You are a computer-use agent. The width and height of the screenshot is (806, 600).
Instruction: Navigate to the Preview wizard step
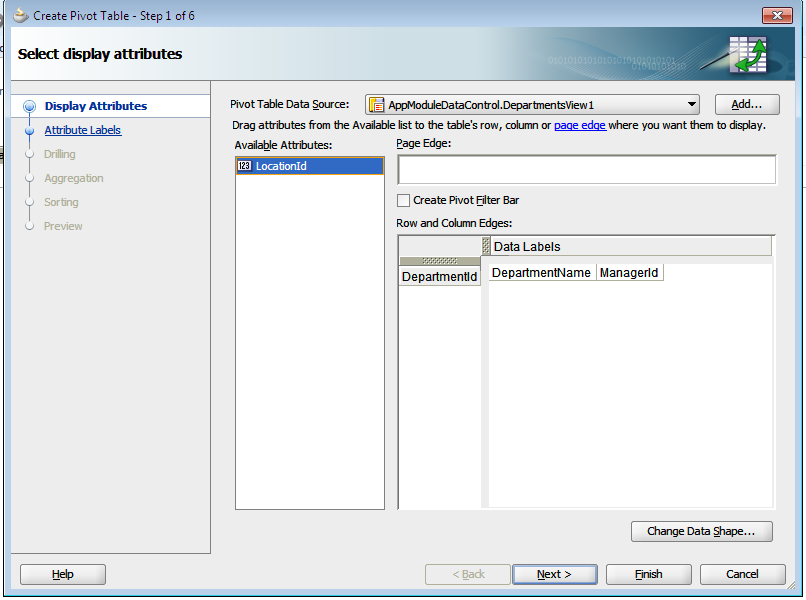pos(62,226)
